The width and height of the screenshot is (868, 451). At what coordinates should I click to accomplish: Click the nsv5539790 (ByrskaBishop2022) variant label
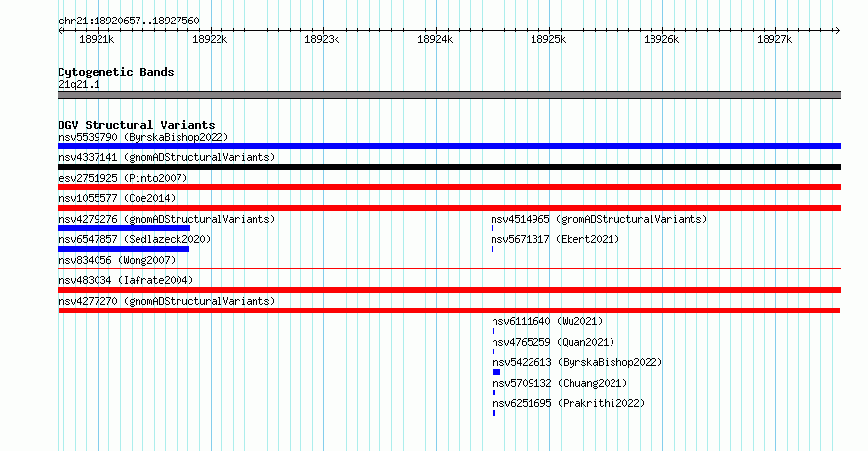pyautogui.click(x=143, y=137)
